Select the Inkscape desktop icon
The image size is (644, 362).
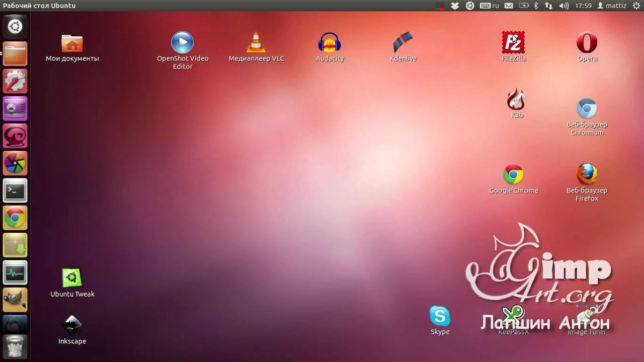coord(72,330)
